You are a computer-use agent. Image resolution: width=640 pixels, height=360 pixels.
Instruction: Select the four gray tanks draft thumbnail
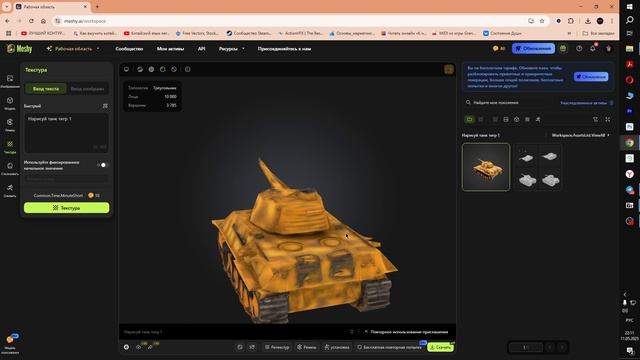[538, 167]
